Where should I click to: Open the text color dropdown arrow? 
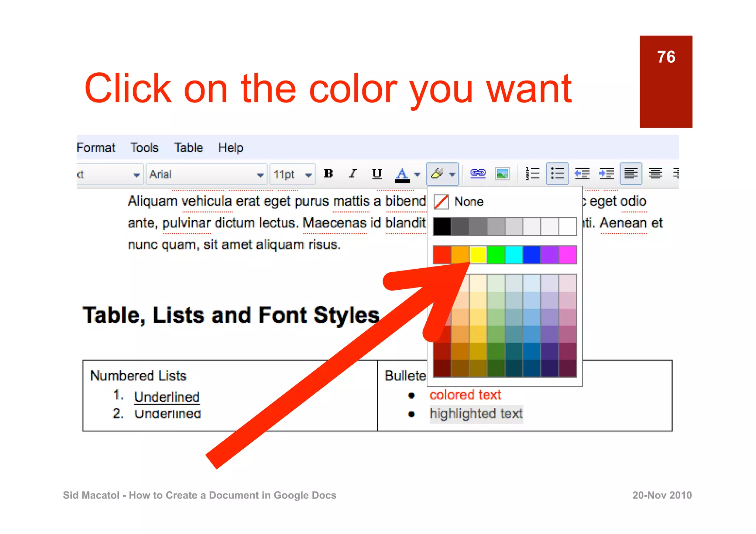[x=417, y=175]
